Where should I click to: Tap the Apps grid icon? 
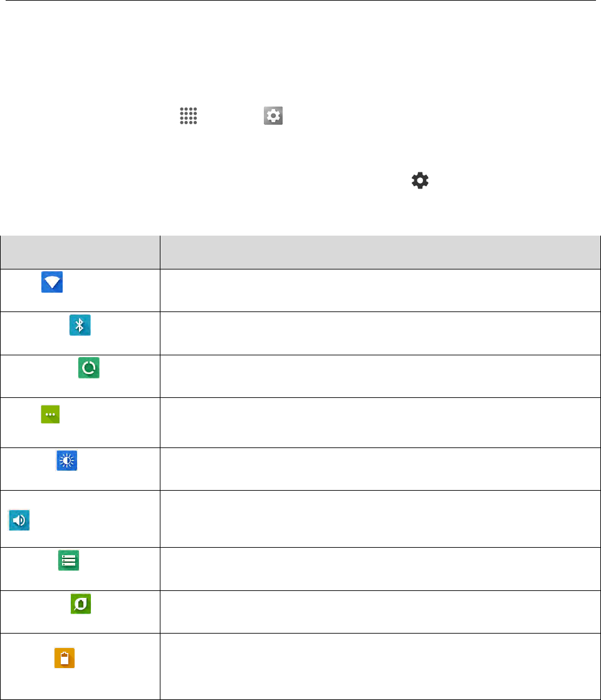[189, 116]
